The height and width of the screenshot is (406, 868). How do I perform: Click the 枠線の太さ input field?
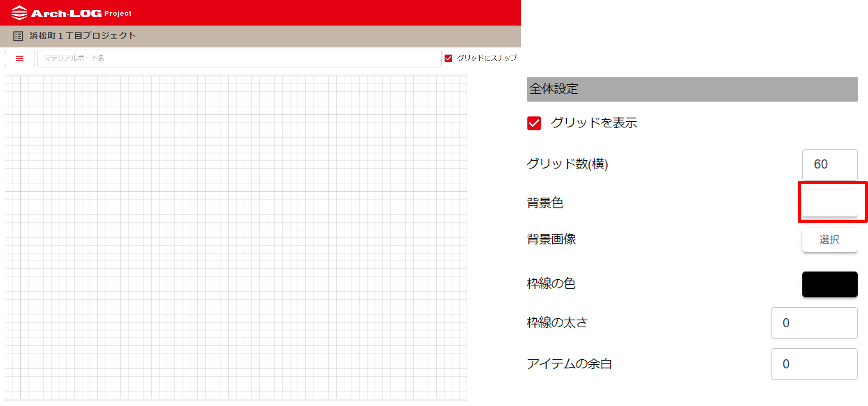click(x=814, y=323)
